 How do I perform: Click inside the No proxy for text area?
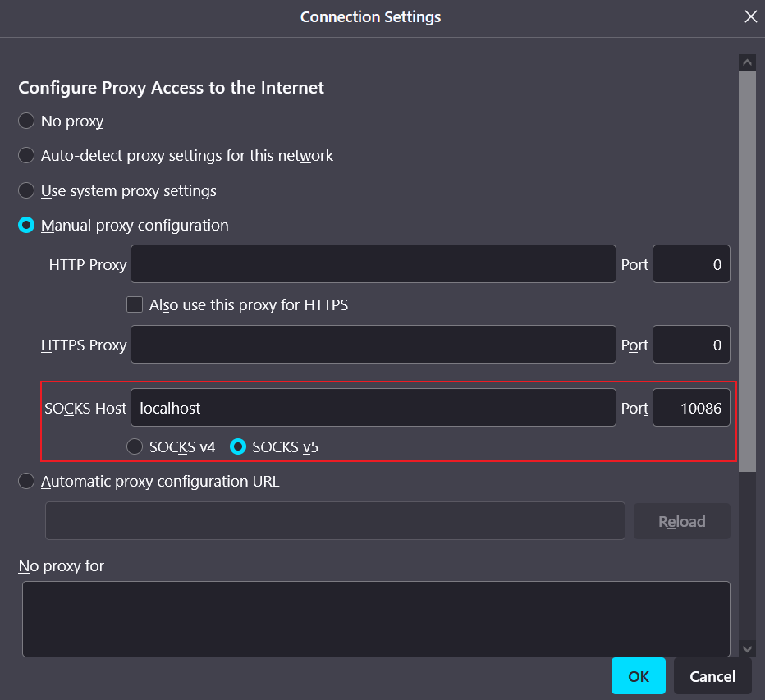pyautogui.click(x=375, y=619)
